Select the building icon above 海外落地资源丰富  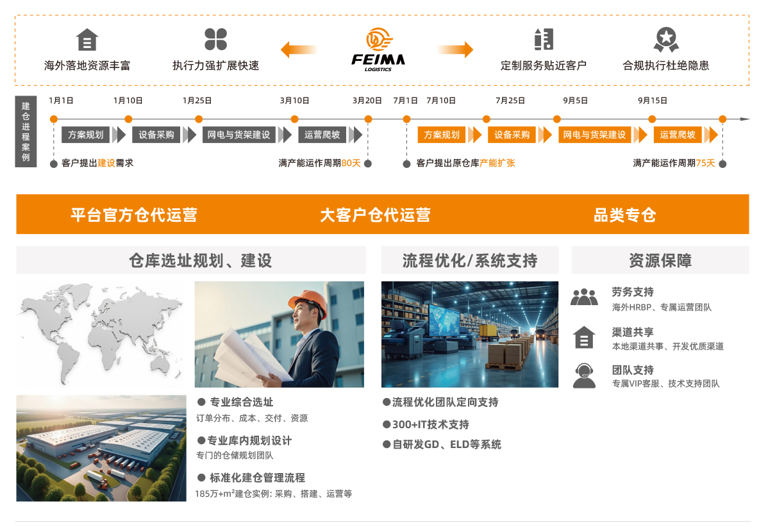click(87, 40)
